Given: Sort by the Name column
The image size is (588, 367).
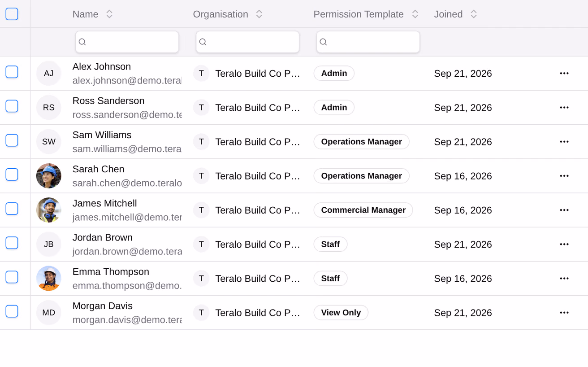Looking at the screenshot, I should point(109,14).
